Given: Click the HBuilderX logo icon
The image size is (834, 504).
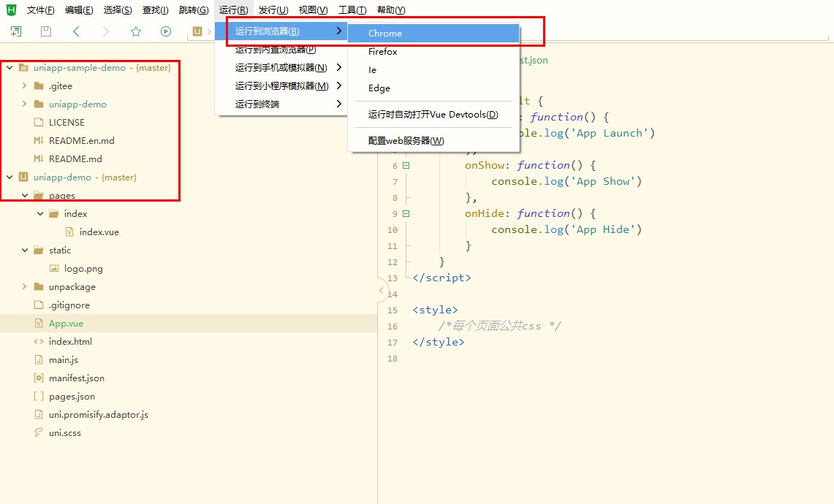Looking at the screenshot, I should [11, 9].
